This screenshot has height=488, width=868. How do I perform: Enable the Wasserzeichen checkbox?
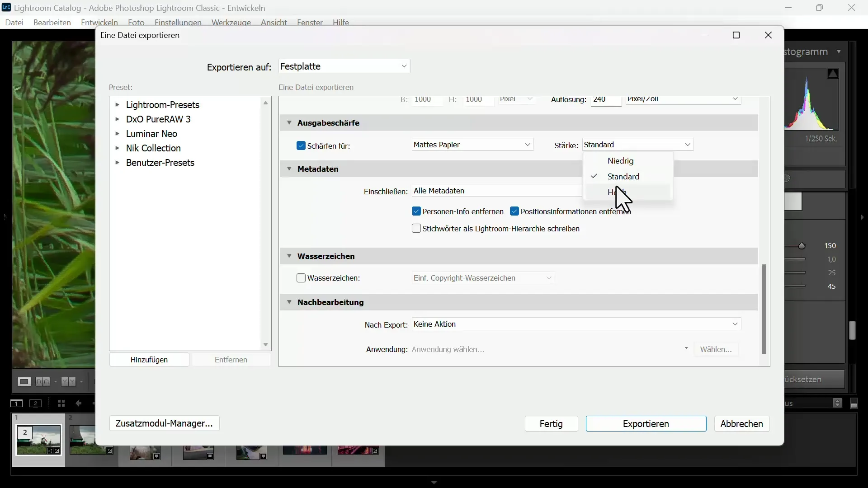tap(302, 278)
